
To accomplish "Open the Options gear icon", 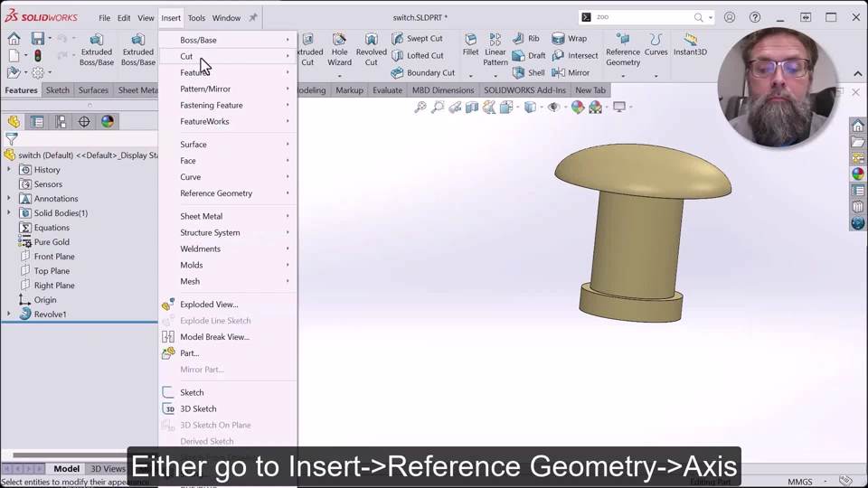I will tap(38, 72).
